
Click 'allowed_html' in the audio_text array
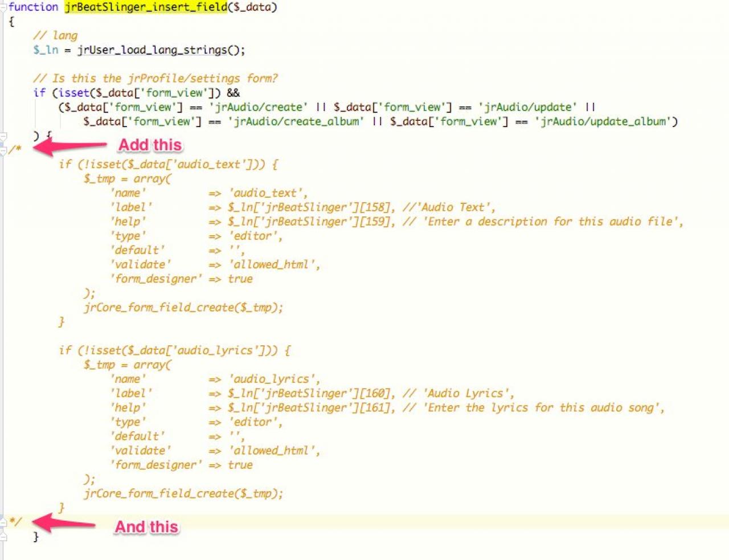272,264
